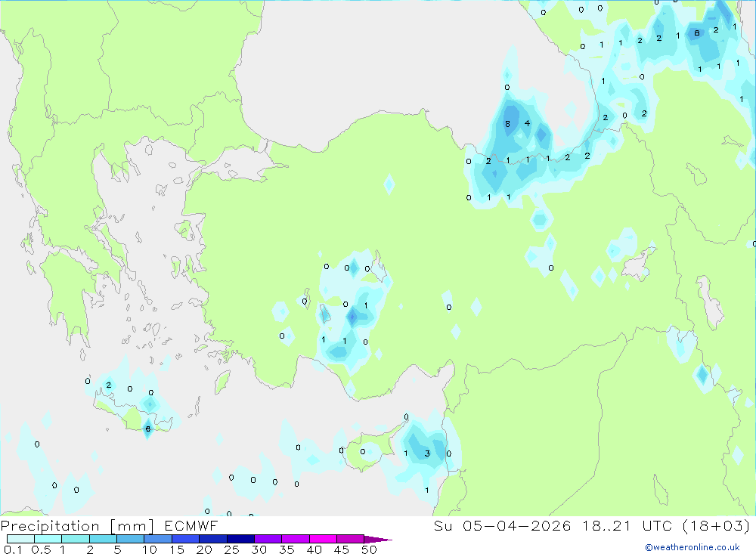The width and height of the screenshot is (756, 554).
Task: Click the "Su" weekday label
Action: [x=442, y=525]
